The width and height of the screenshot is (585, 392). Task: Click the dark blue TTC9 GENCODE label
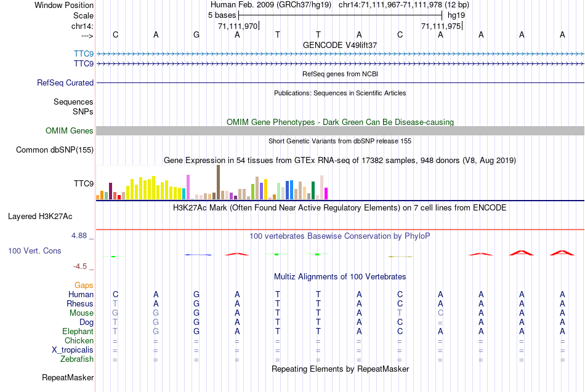coord(84,63)
